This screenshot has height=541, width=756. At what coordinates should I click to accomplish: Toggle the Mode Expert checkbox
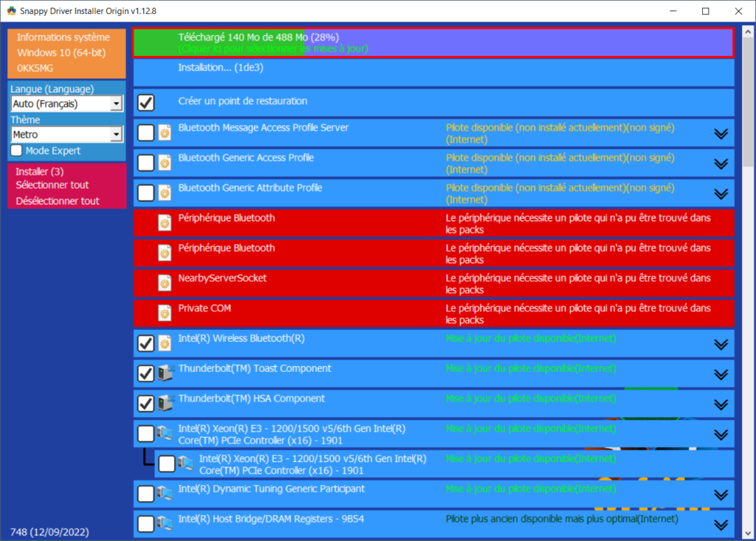pyautogui.click(x=16, y=151)
